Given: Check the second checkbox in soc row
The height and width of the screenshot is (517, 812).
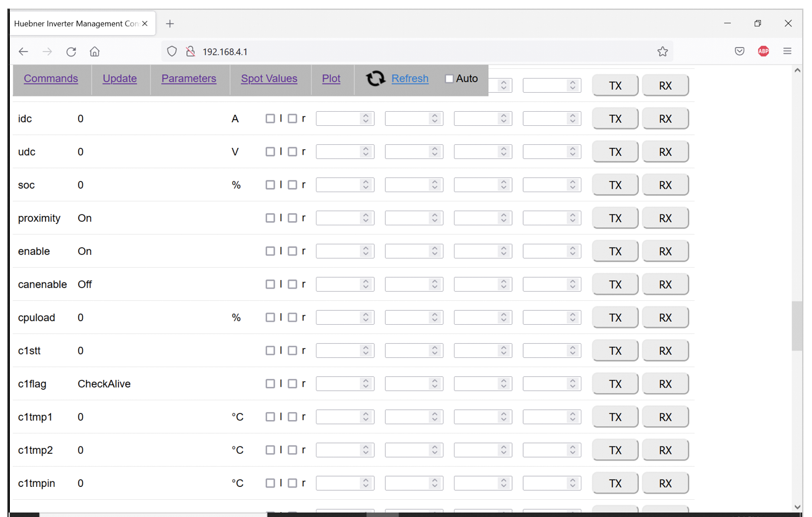Looking at the screenshot, I should 292,185.
